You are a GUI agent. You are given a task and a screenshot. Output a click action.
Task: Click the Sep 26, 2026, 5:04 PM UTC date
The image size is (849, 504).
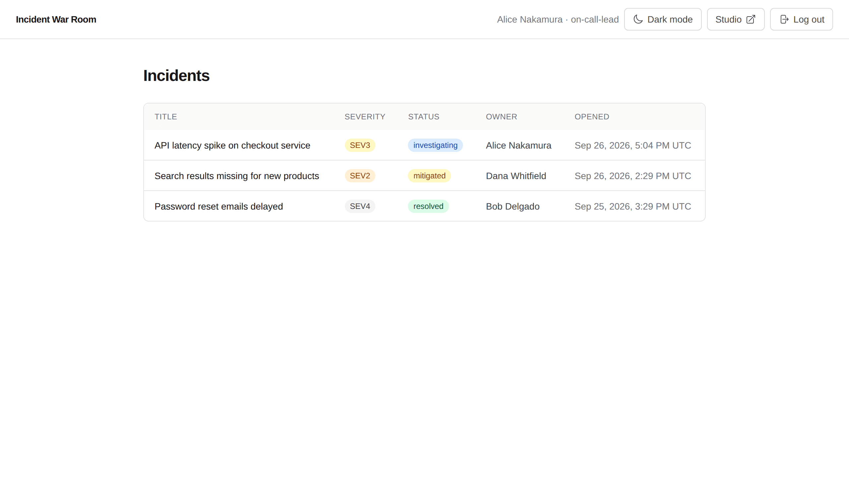pos(633,145)
